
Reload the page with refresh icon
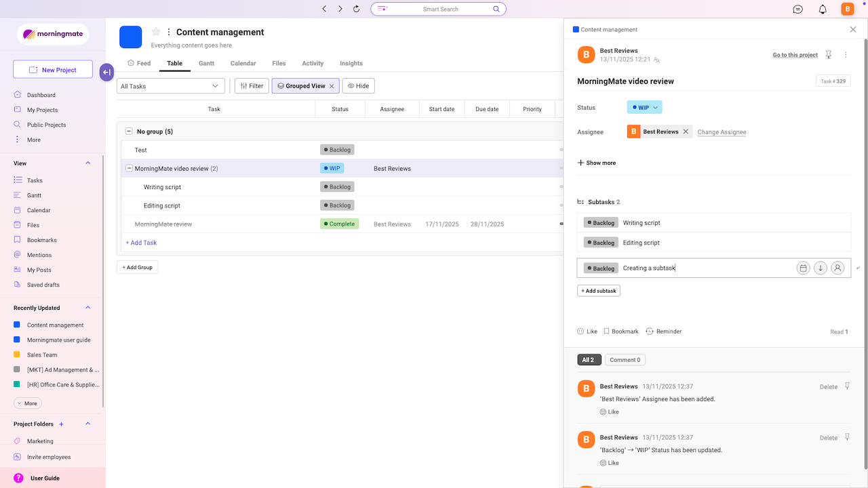point(357,9)
